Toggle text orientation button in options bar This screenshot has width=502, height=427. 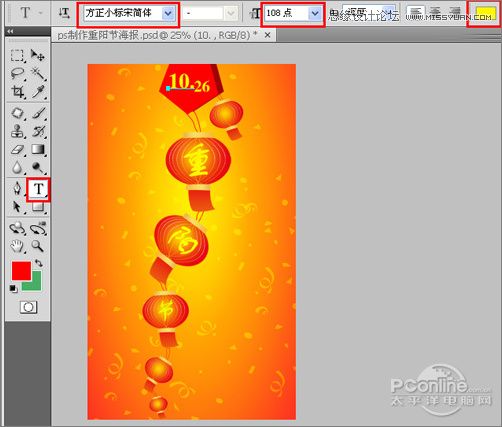click(64, 13)
